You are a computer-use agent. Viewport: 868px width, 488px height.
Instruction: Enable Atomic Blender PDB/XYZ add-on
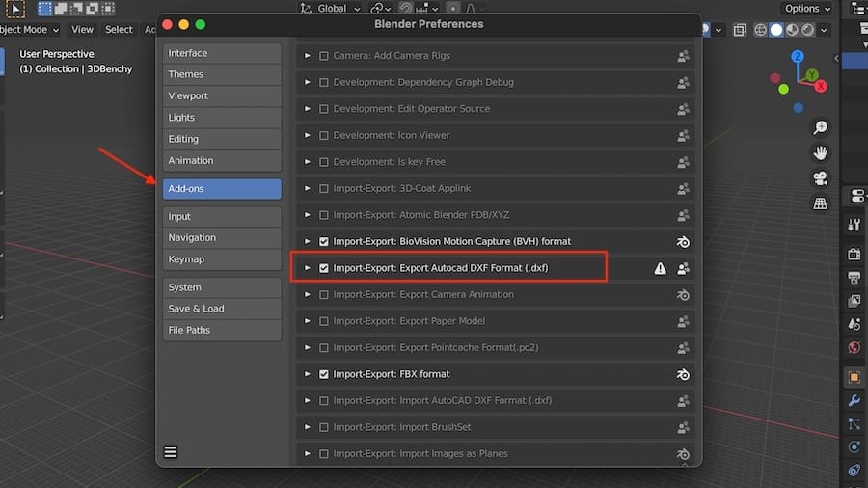pyautogui.click(x=324, y=215)
